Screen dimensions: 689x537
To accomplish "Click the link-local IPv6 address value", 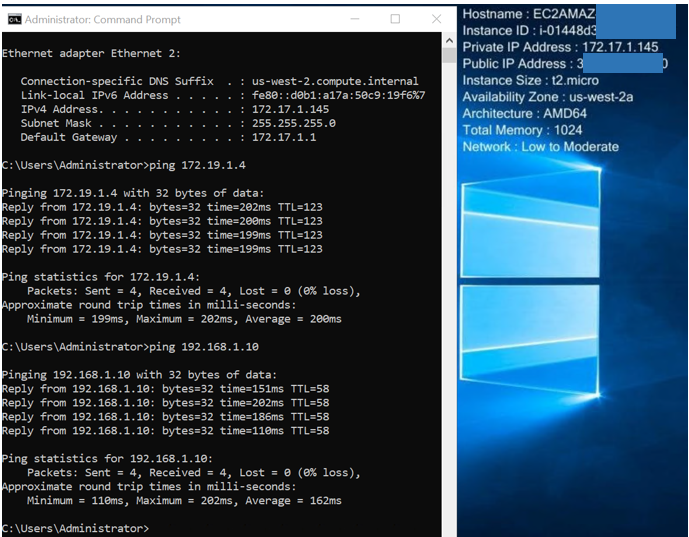I will [338, 95].
